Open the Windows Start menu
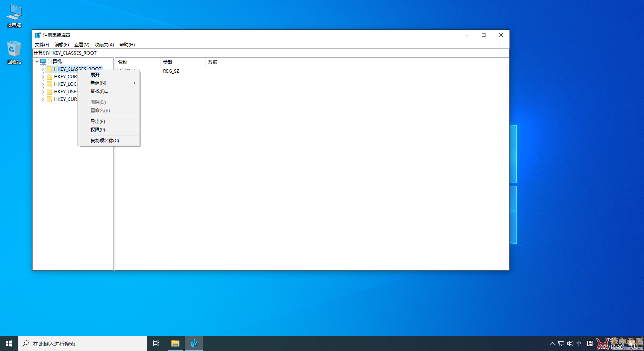 point(9,343)
